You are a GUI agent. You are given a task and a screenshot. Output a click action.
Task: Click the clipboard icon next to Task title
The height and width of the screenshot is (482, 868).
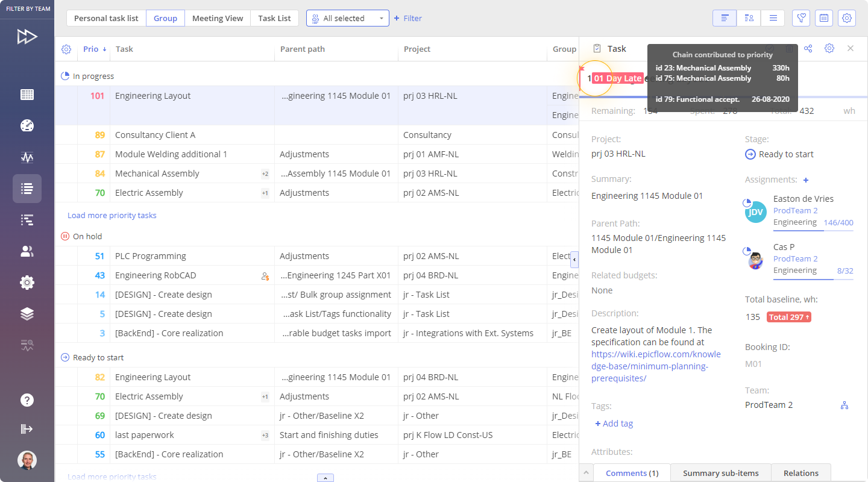pos(597,48)
